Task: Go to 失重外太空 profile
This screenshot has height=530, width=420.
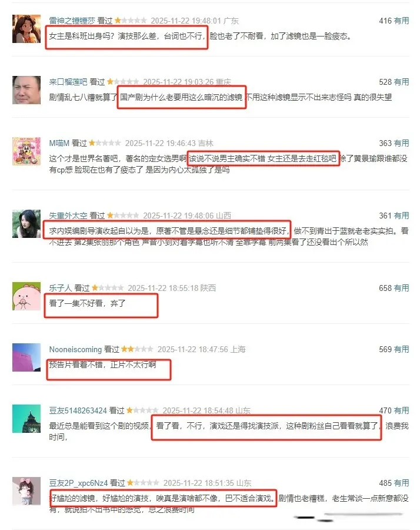Action: tap(68, 216)
